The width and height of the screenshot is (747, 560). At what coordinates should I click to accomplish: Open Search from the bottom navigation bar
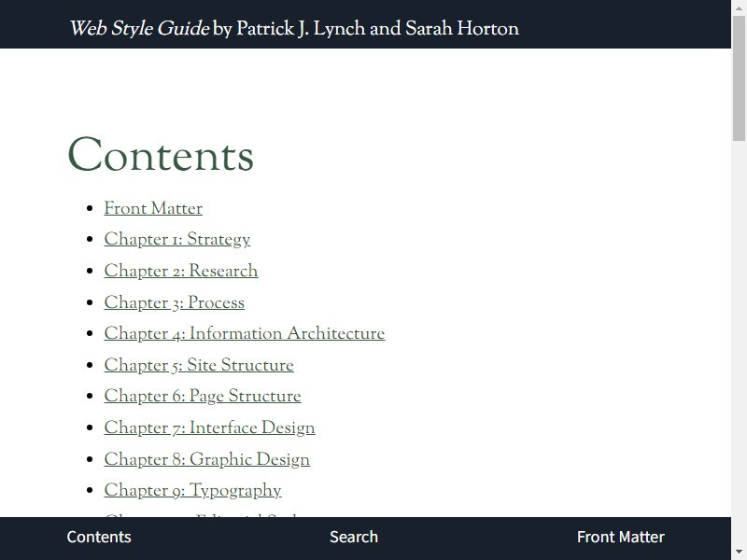tap(354, 537)
